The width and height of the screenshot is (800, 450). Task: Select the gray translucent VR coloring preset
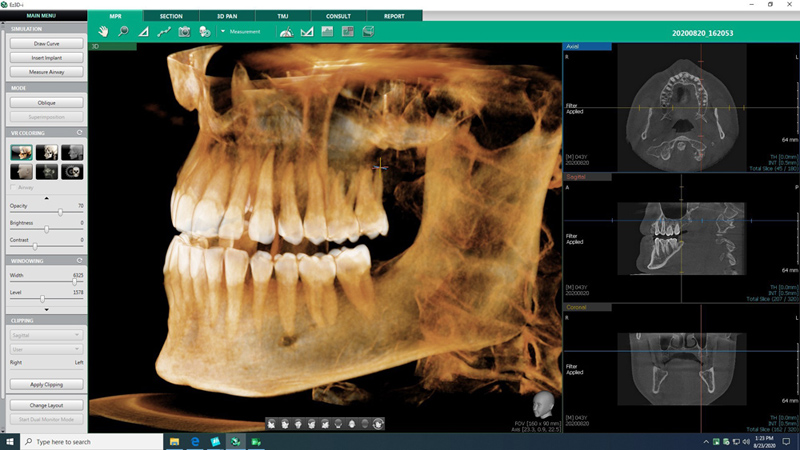point(72,152)
